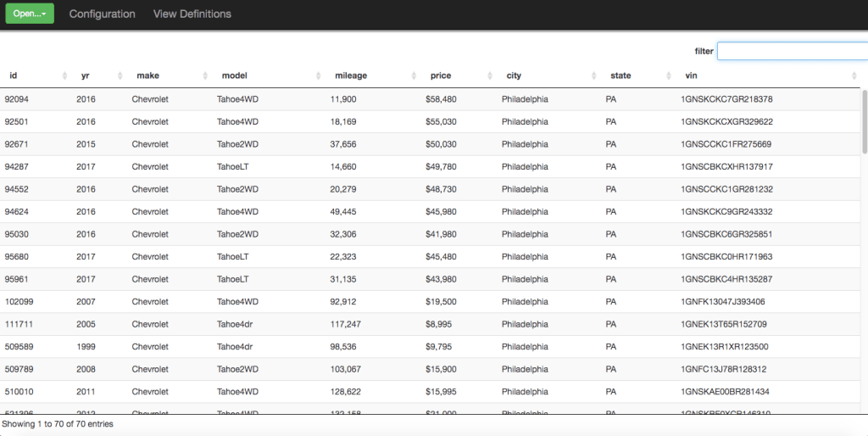
Task: Click sort arrows icon in make column
Action: (x=204, y=76)
